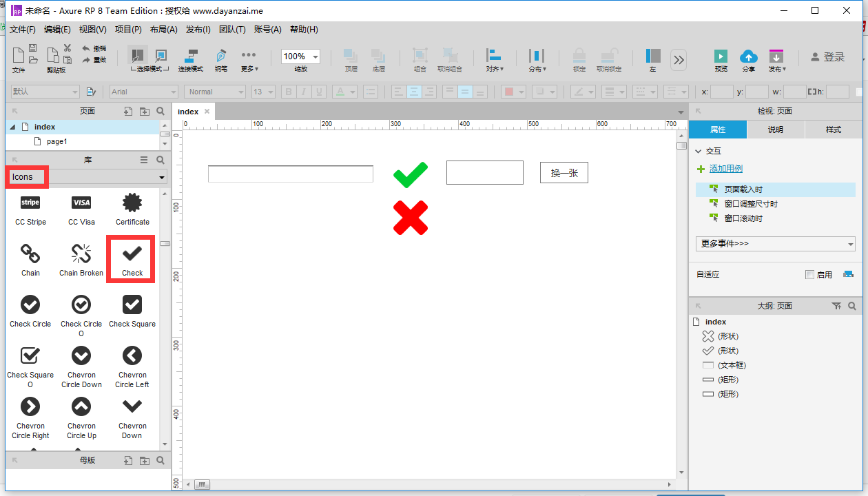
Task: Close the index tab
Action: coord(207,112)
